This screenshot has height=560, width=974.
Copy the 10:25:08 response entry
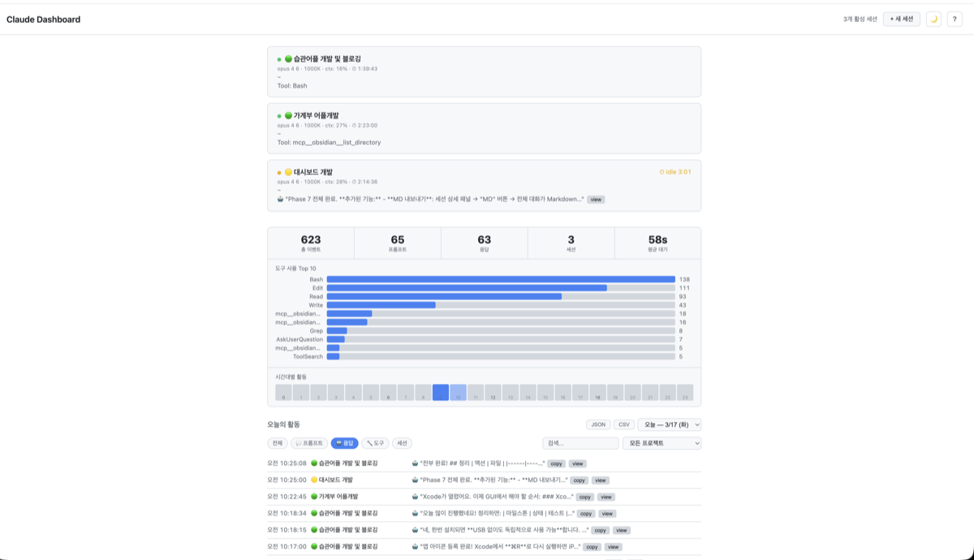(x=556, y=463)
